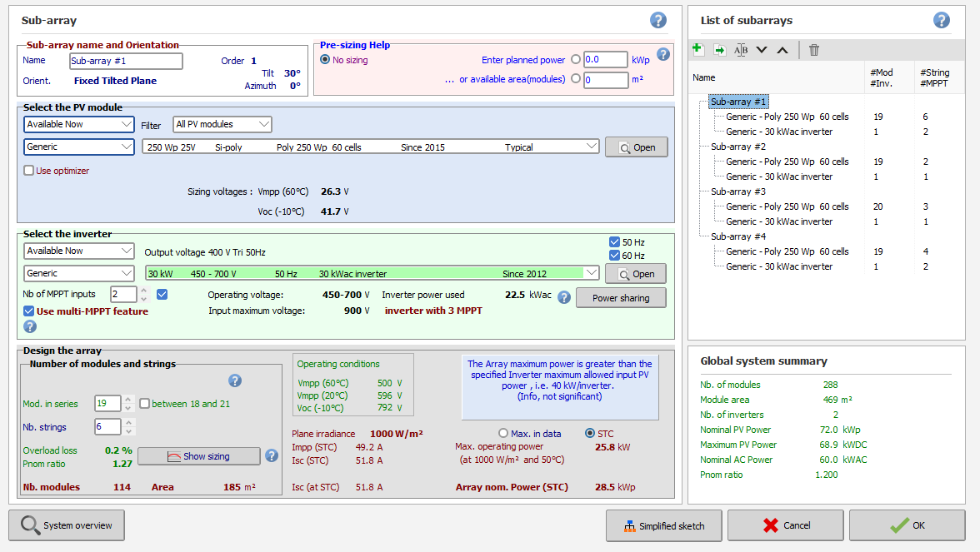This screenshot has height=552, width=980.
Task: Select Sub-array #3 in the subarray tree
Action: click(738, 191)
